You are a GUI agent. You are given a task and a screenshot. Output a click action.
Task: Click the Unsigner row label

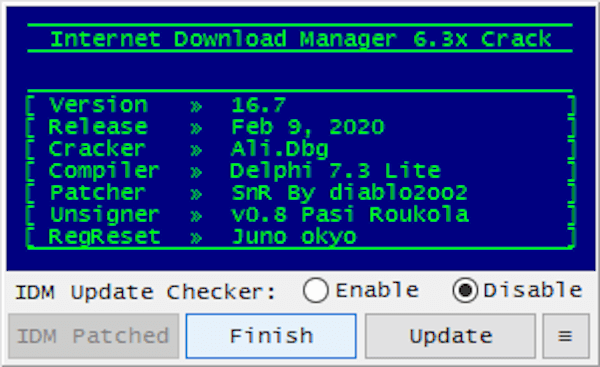click(x=104, y=215)
